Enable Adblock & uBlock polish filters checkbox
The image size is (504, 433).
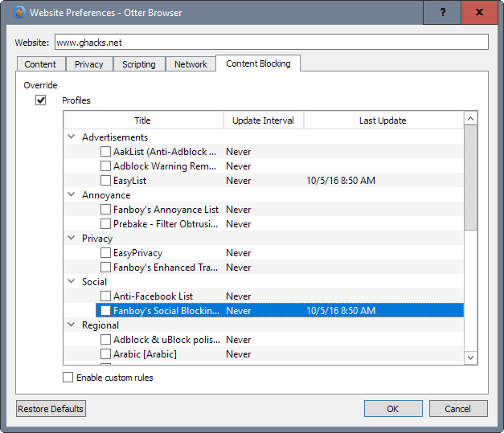pos(105,339)
